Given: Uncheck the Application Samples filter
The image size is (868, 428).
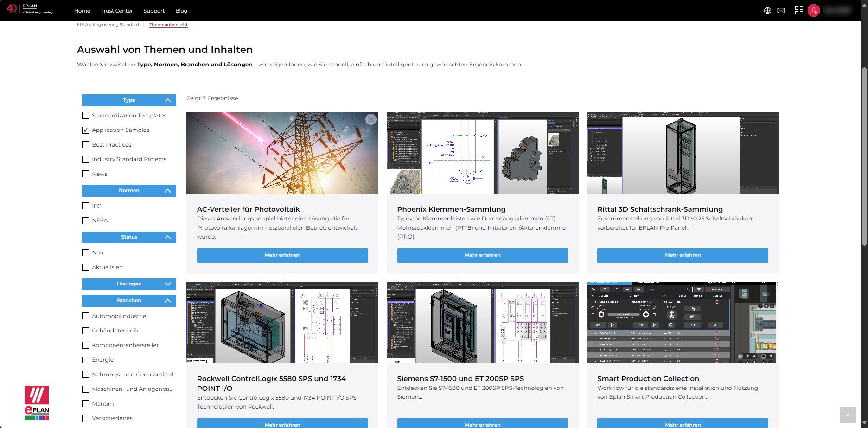Looking at the screenshot, I should click(x=85, y=130).
